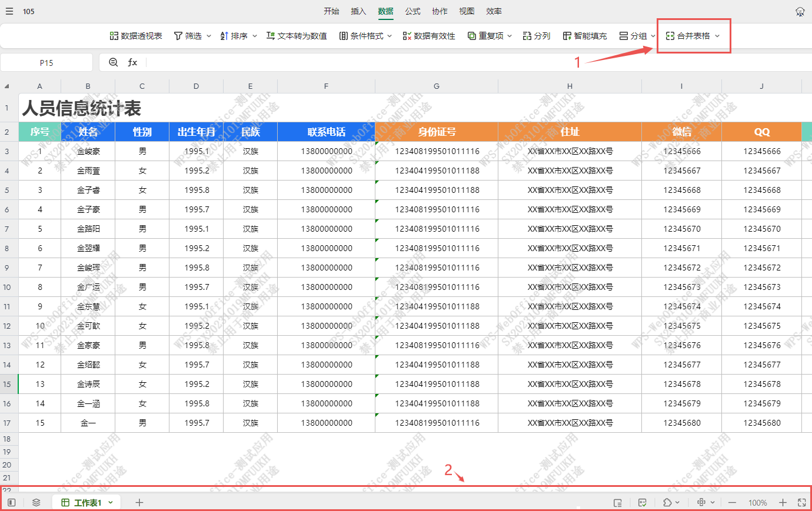Select row 2 header

tap(9, 132)
